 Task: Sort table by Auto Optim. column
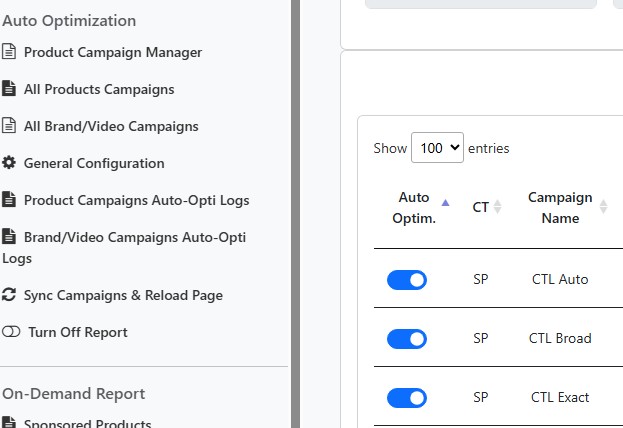[445, 203]
